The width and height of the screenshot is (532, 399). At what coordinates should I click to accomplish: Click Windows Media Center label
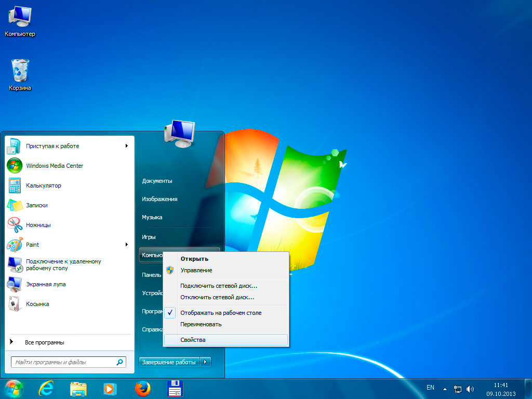(x=55, y=166)
